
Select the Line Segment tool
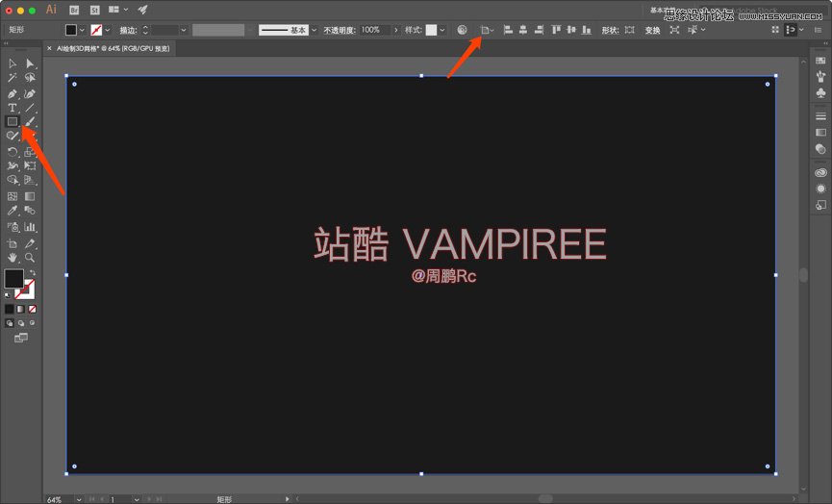point(30,108)
